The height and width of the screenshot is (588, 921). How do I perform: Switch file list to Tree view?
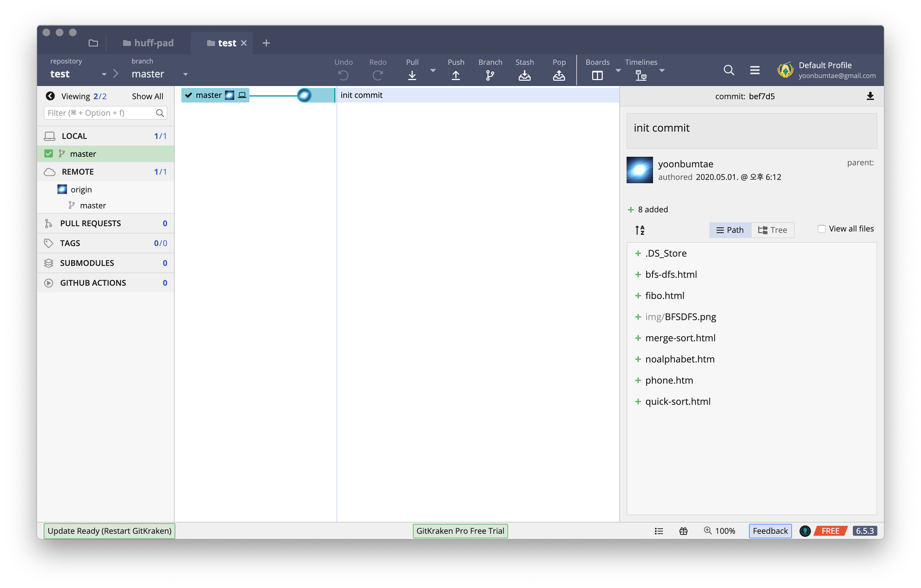pyautogui.click(x=772, y=230)
